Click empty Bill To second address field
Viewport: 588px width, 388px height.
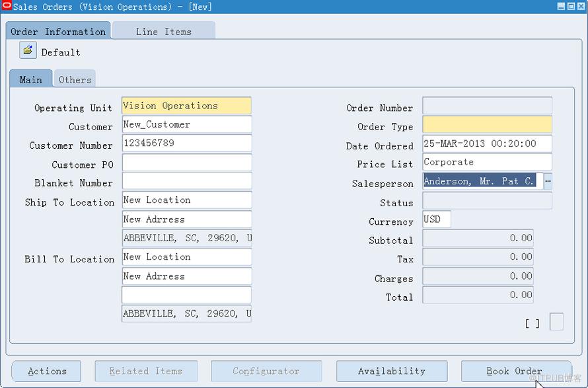pyautogui.click(x=187, y=295)
